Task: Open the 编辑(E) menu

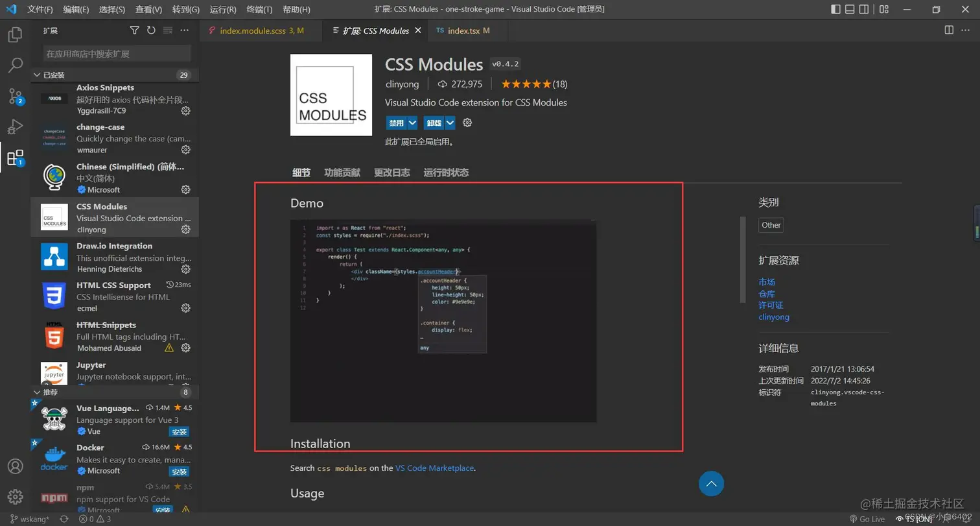Action: 76,9
